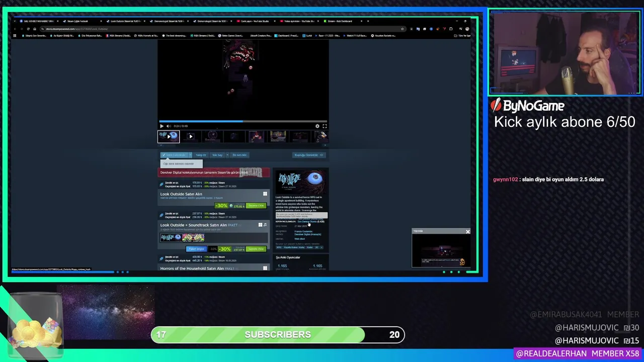Open Houston Rockets bookmark

pyautogui.click(x=384, y=36)
